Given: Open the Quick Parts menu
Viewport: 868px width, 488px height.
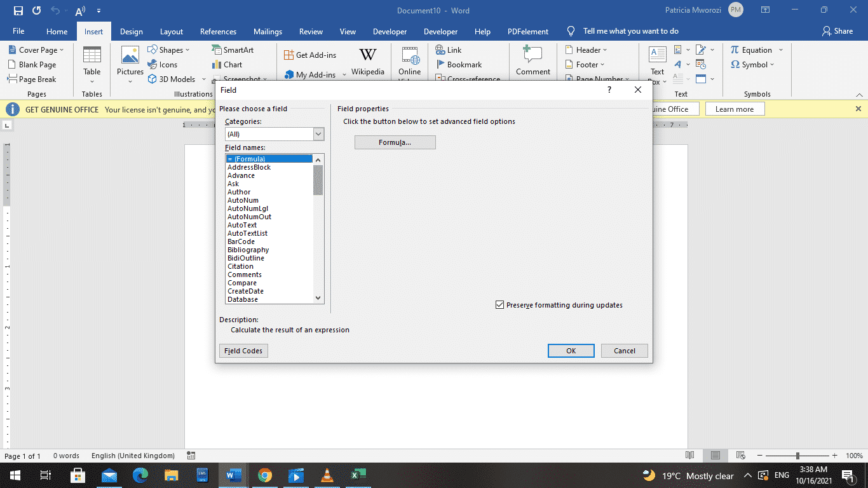Looking at the screenshot, I should click(x=681, y=50).
